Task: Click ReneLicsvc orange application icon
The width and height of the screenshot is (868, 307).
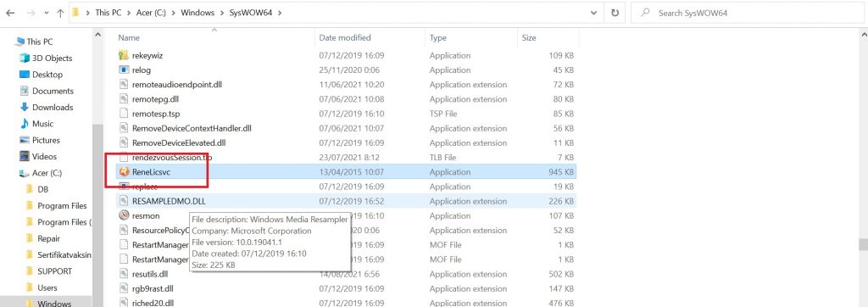Action: tap(124, 172)
